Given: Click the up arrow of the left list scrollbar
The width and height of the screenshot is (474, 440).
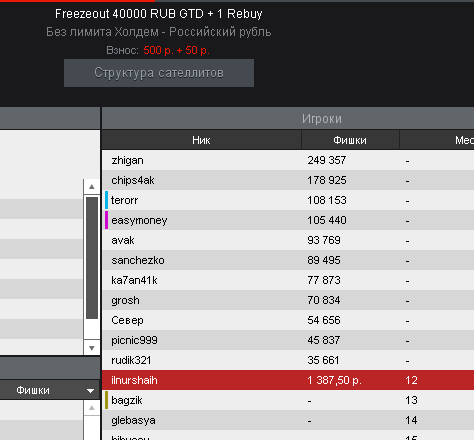Looking at the screenshot, I should click(x=92, y=187).
